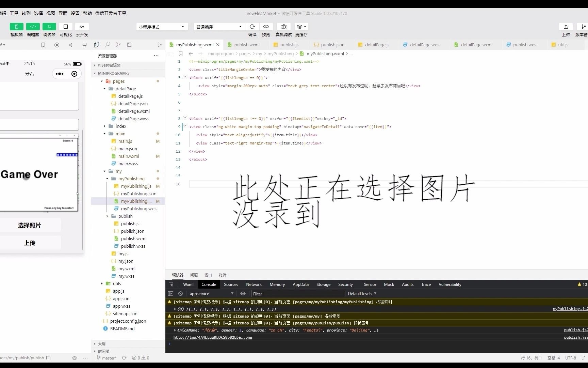Viewport: 588px width, 368px height.
Task: Toggle the editor panel button
Action: pyautogui.click(x=33, y=27)
